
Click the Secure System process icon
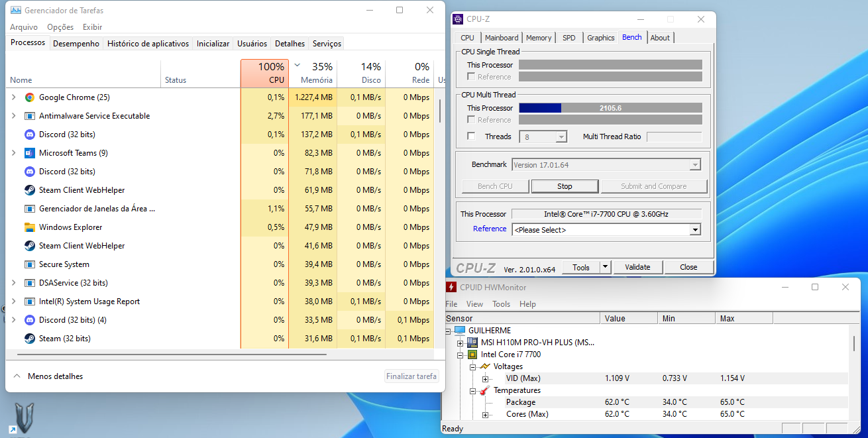click(29, 264)
